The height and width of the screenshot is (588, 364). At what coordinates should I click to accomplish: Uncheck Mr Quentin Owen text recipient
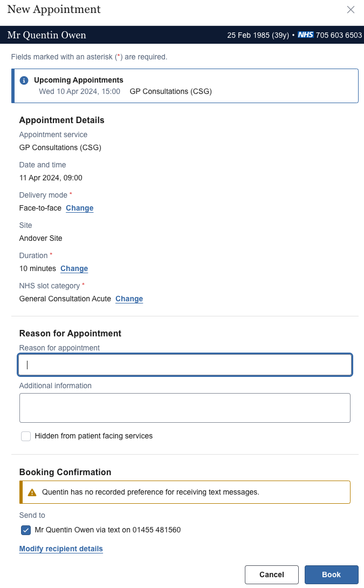pos(26,530)
